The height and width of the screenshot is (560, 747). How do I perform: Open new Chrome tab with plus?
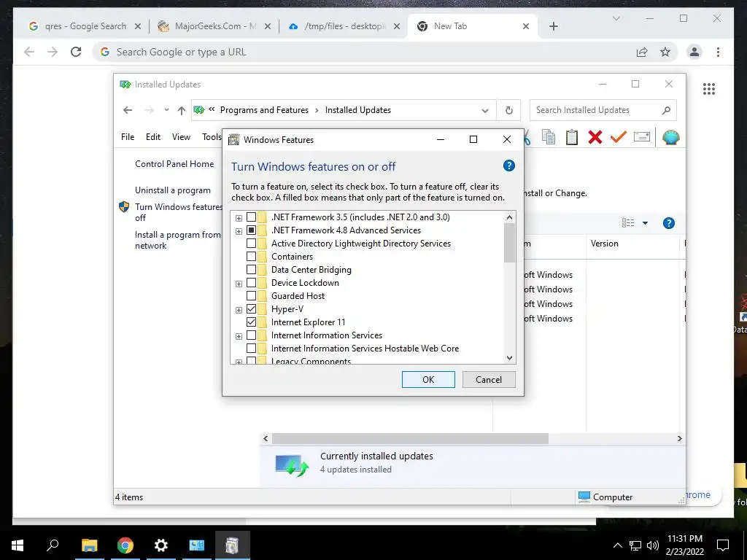click(x=553, y=26)
